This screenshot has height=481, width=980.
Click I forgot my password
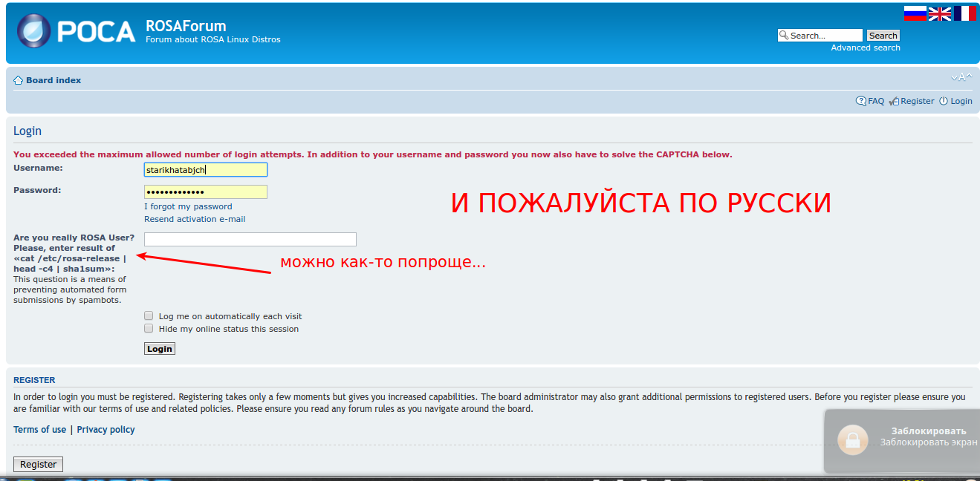click(188, 206)
